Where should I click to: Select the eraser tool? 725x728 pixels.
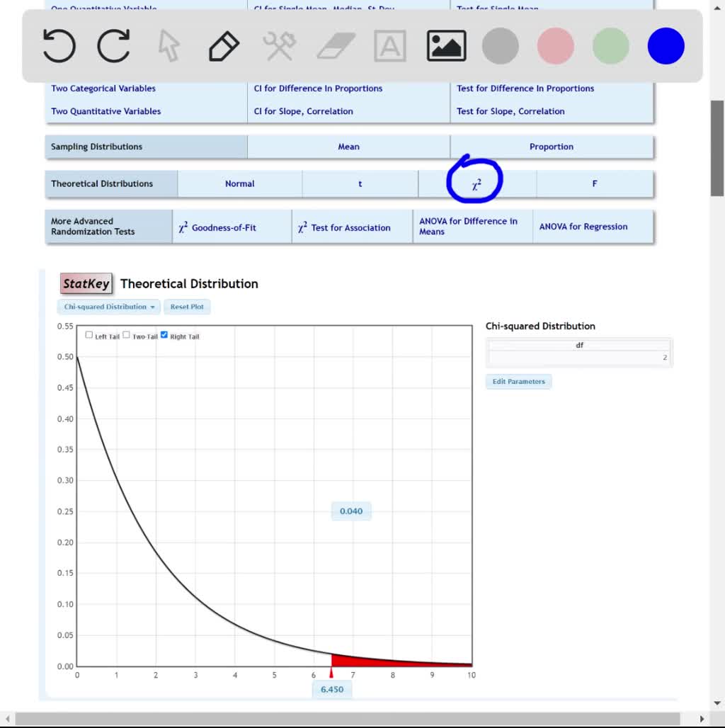coord(333,45)
